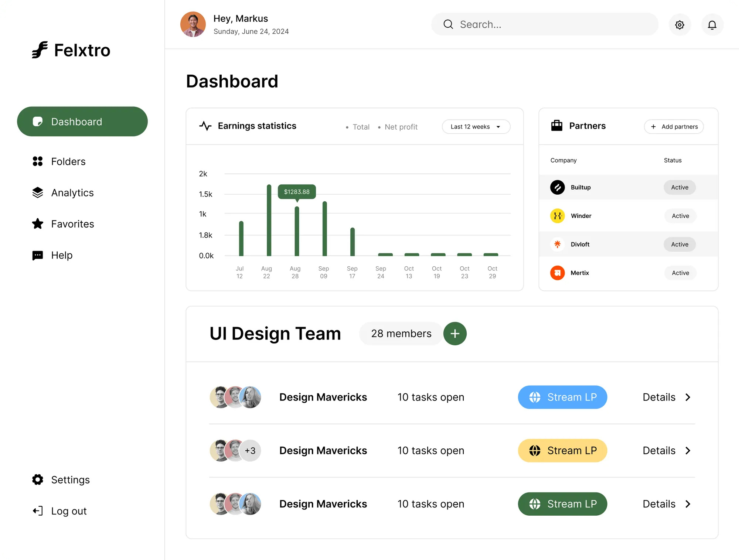739x560 pixels.
Task: Select the Aug 28 bar in earnings chart
Action: 297,231
